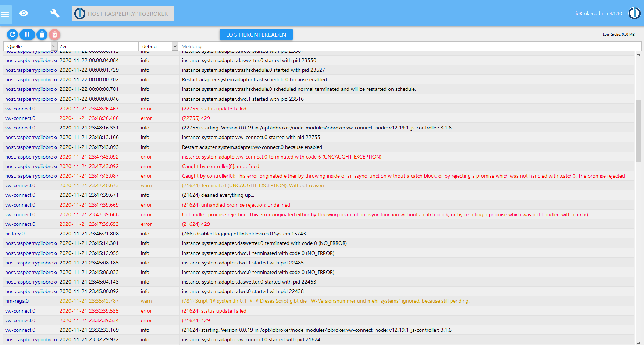Click the ioBroker logo at top right
Screen dimensions: 644x345
(x=634, y=13)
